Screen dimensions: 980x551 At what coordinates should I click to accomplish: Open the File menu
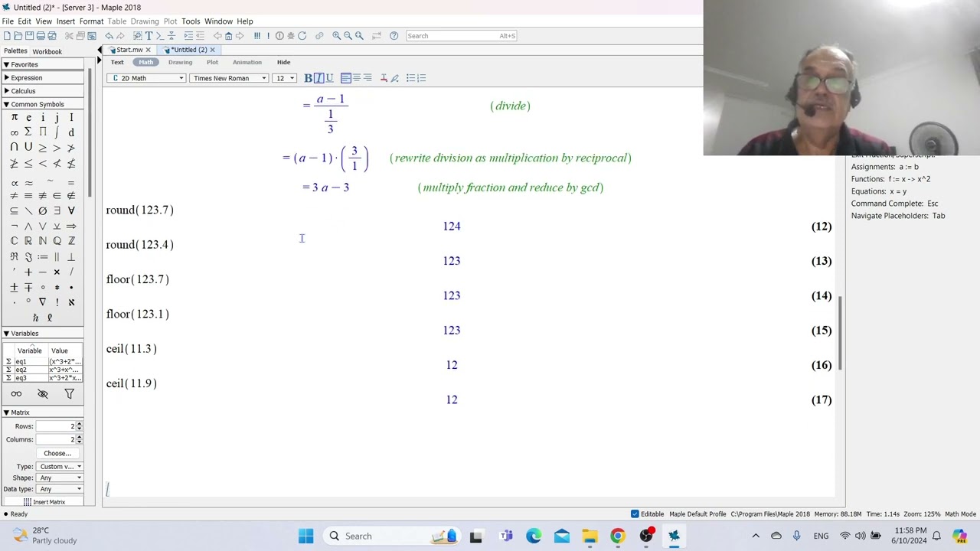click(8, 21)
